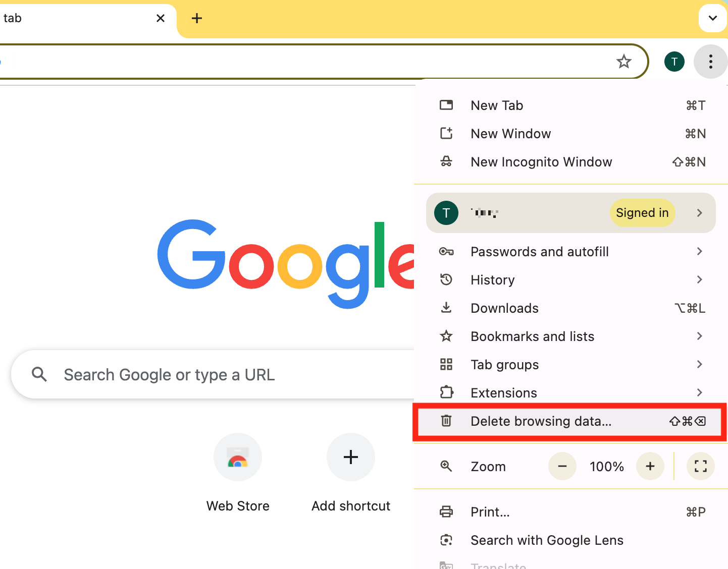Click the trash icon for Delete browsing data

[446, 421]
